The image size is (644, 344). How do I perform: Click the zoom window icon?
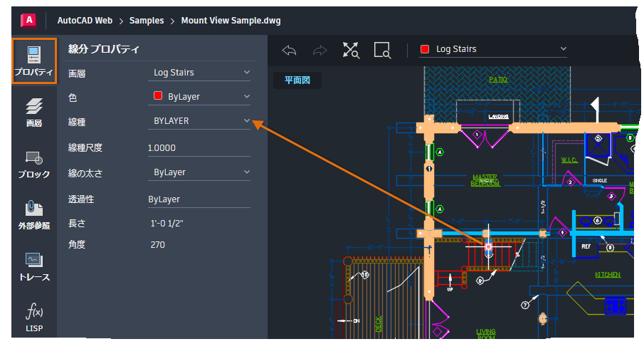pyautogui.click(x=382, y=50)
